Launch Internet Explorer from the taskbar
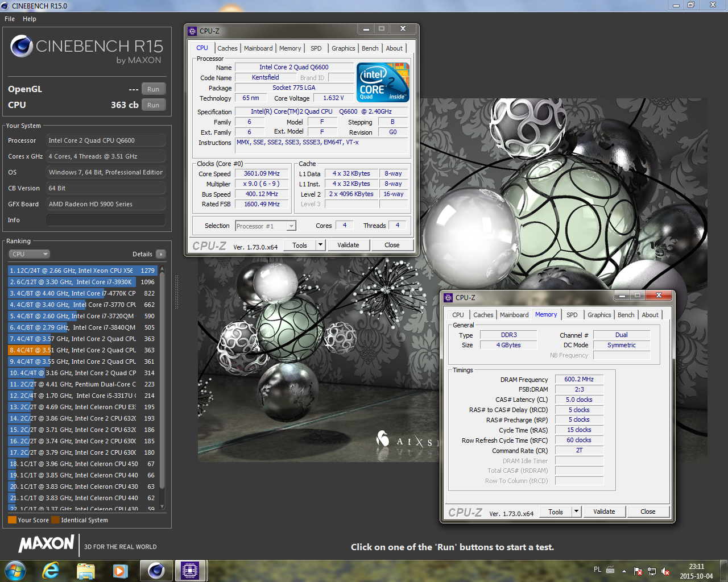728x582 pixels. click(51, 571)
